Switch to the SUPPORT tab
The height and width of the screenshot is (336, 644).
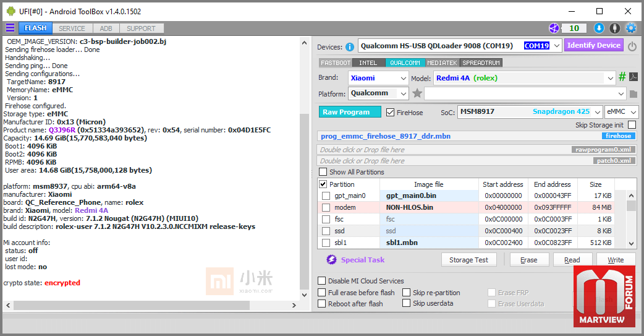(141, 28)
